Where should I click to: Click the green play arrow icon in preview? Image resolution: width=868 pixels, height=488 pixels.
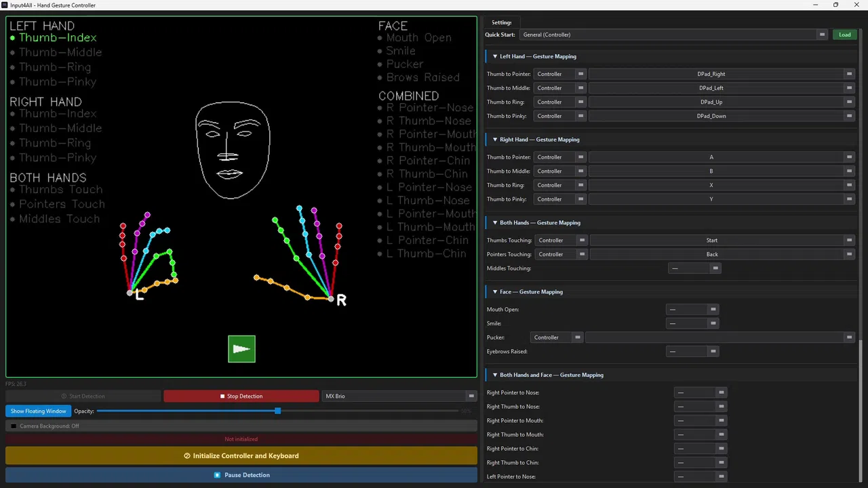point(241,349)
